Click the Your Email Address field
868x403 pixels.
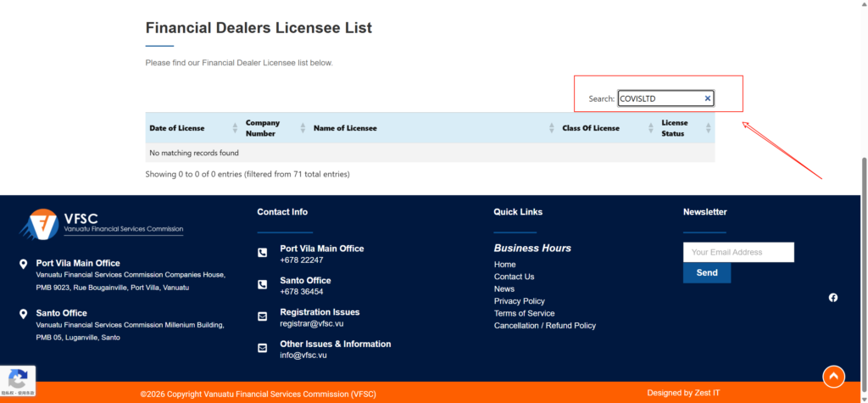coord(738,252)
